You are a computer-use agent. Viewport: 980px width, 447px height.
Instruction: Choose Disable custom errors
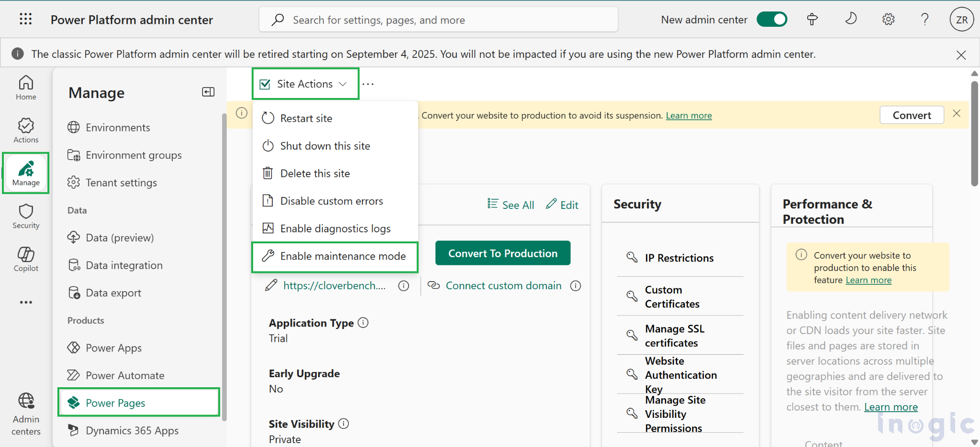[x=335, y=201]
